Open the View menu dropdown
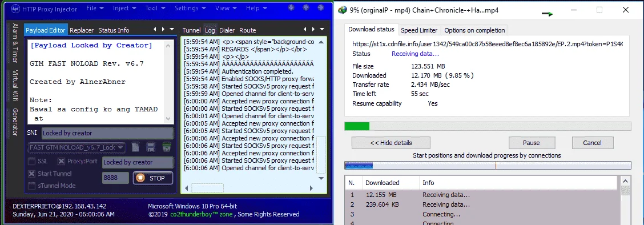 pyautogui.click(x=226, y=8)
